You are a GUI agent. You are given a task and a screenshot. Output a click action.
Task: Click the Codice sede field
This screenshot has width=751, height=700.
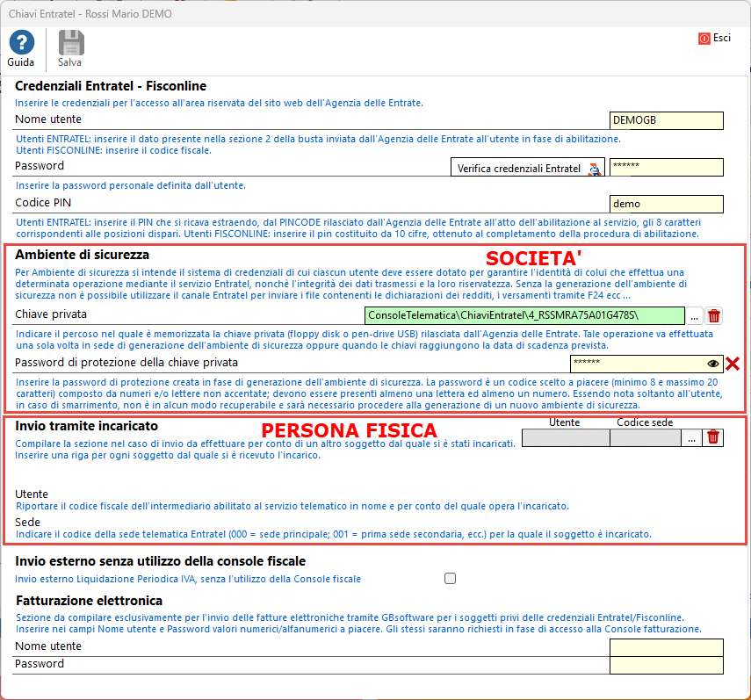646,437
